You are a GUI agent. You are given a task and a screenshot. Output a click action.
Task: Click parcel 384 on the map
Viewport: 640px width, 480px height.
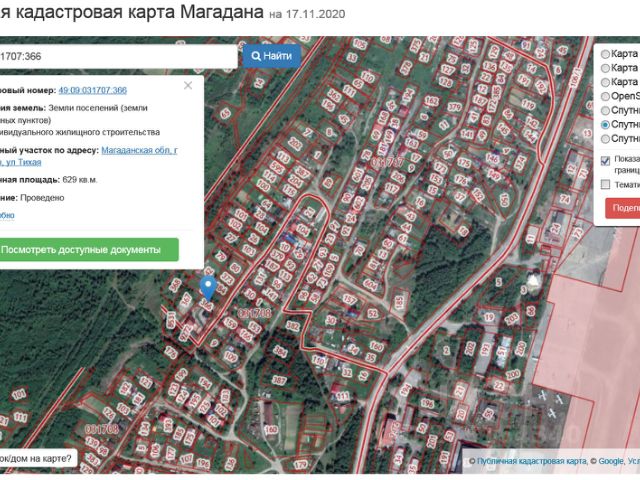point(280,351)
